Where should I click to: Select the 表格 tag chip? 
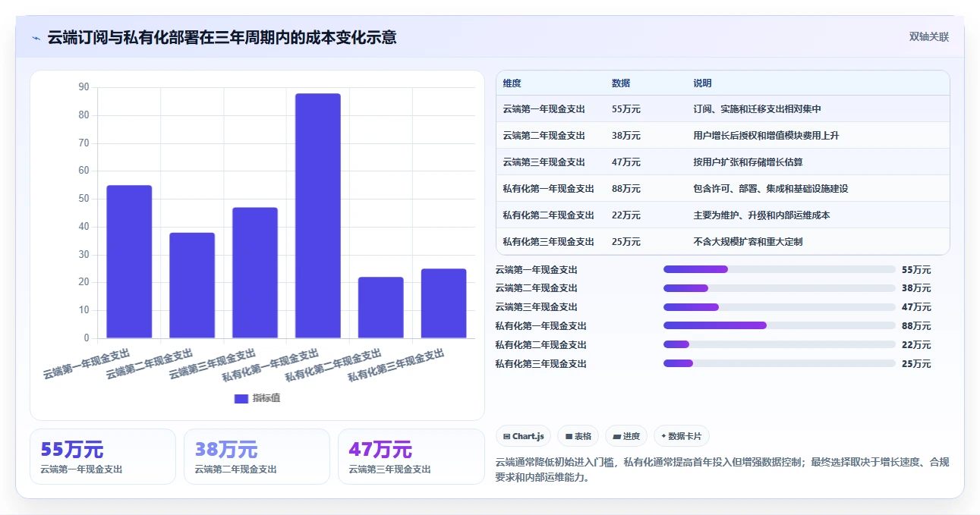(578, 436)
